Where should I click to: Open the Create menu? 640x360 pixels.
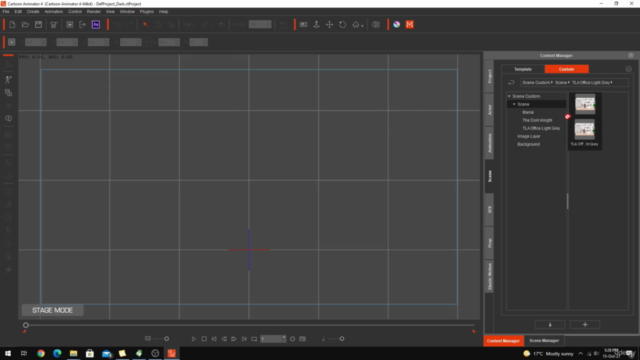click(x=33, y=11)
